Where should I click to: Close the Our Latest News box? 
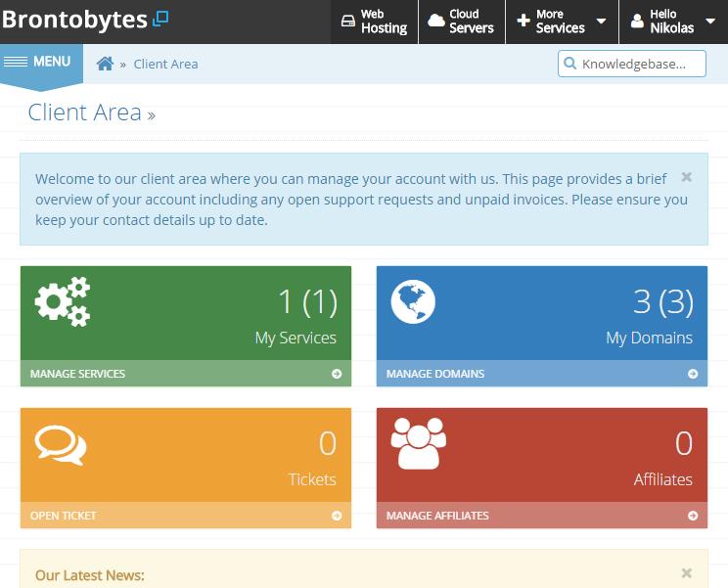pyautogui.click(x=687, y=573)
